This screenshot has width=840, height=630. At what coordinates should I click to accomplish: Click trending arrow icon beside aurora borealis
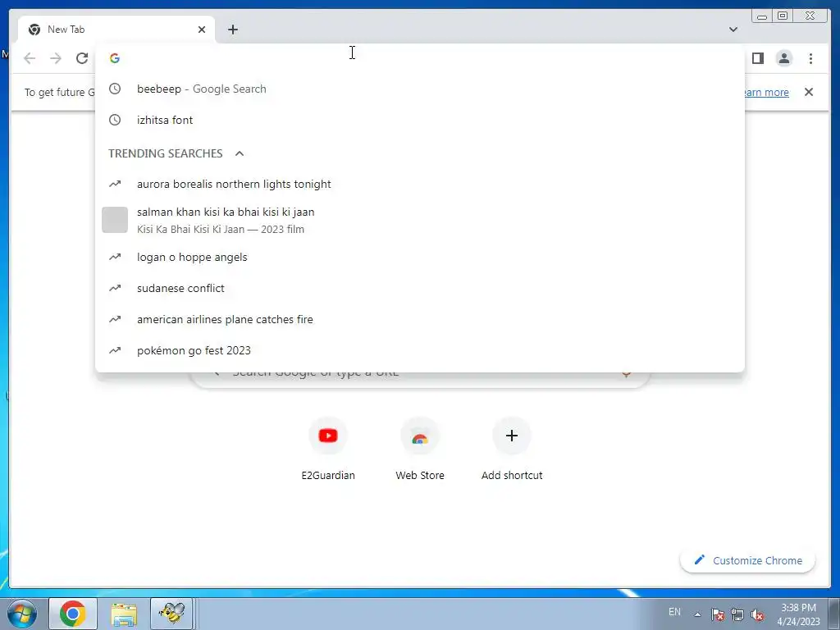(115, 185)
